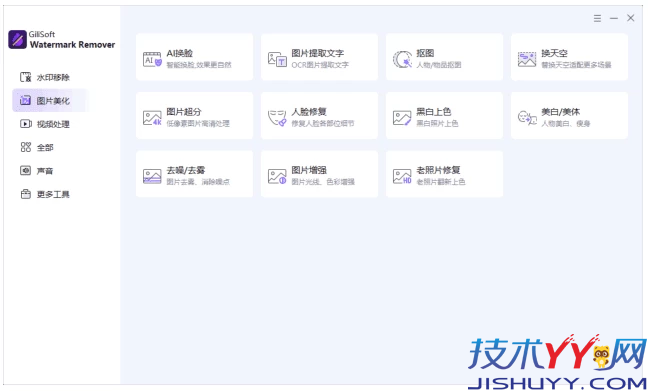Click the 水印移除 sidebar icon

click(26, 77)
